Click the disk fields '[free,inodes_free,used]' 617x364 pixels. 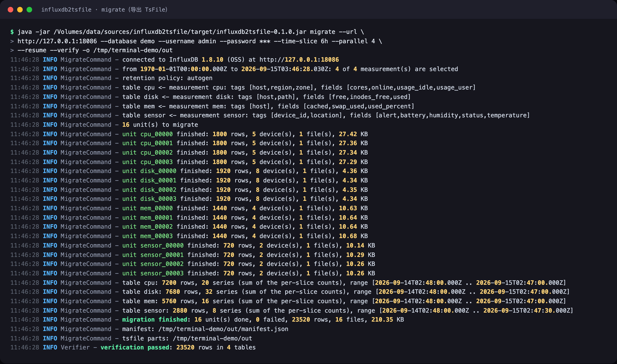point(370,97)
